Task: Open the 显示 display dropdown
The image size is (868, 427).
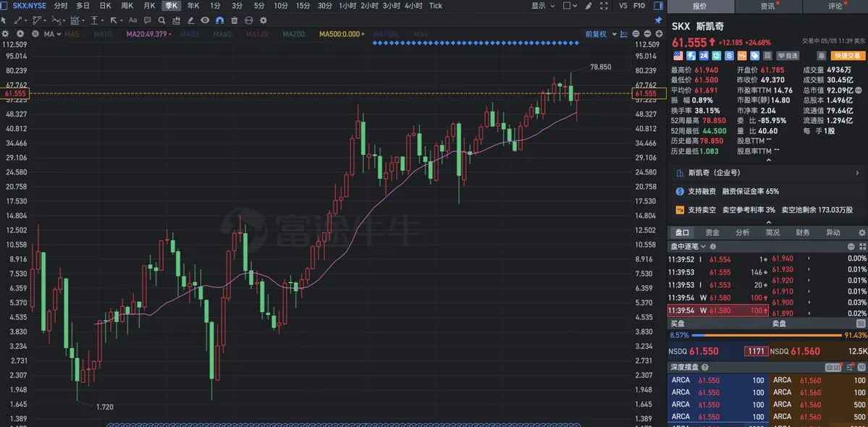Action: (542, 6)
